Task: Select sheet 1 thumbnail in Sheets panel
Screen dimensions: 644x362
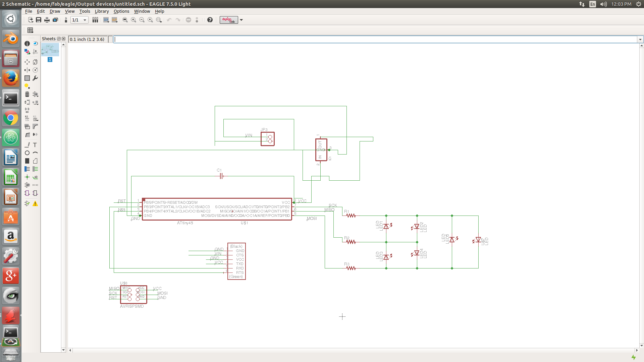Action: [50, 50]
